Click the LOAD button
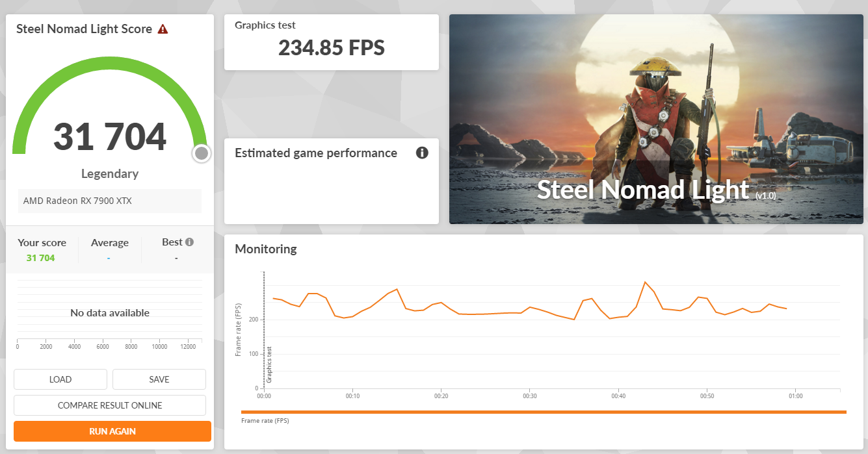The image size is (868, 454). click(x=60, y=379)
